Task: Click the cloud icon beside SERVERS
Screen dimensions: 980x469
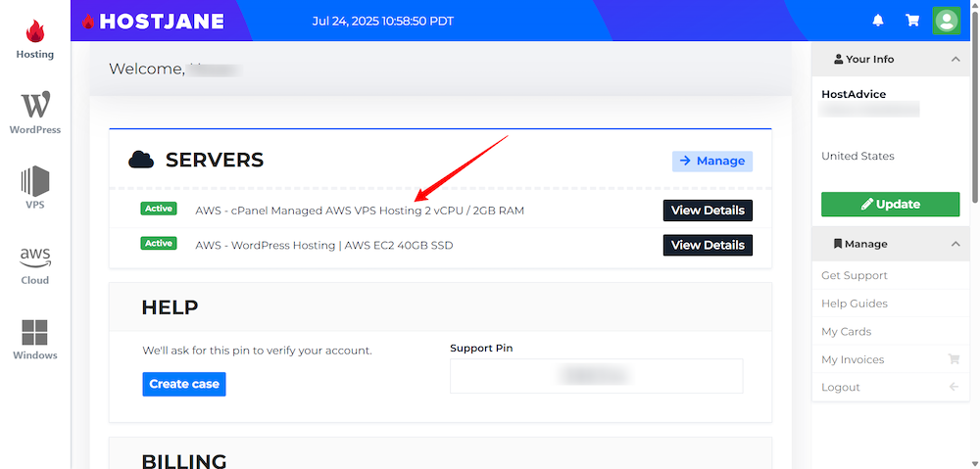Action: (141, 160)
